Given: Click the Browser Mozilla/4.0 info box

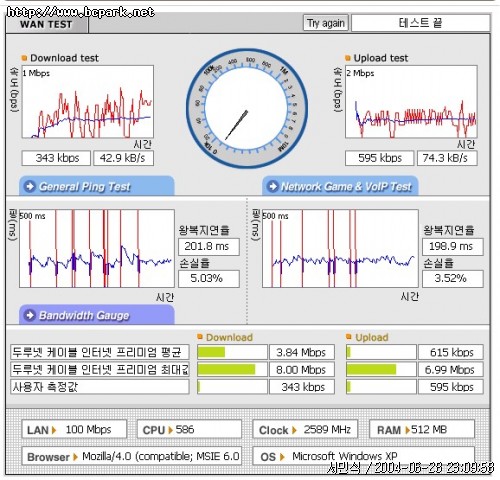Looking at the screenshot, I should [x=132, y=456].
